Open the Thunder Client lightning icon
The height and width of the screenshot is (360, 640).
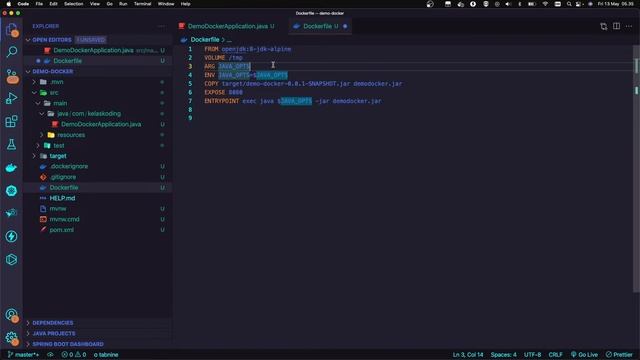[x=11, y=236]
